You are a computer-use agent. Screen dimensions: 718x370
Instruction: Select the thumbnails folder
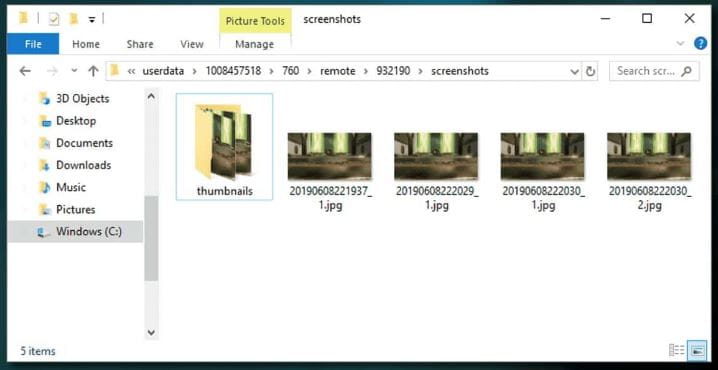(224, 147)
